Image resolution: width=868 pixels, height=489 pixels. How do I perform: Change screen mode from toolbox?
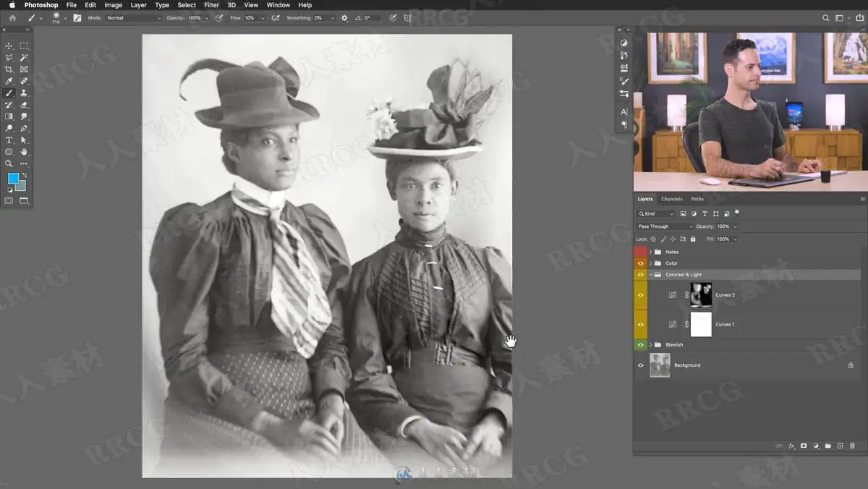tap(24, 200)
